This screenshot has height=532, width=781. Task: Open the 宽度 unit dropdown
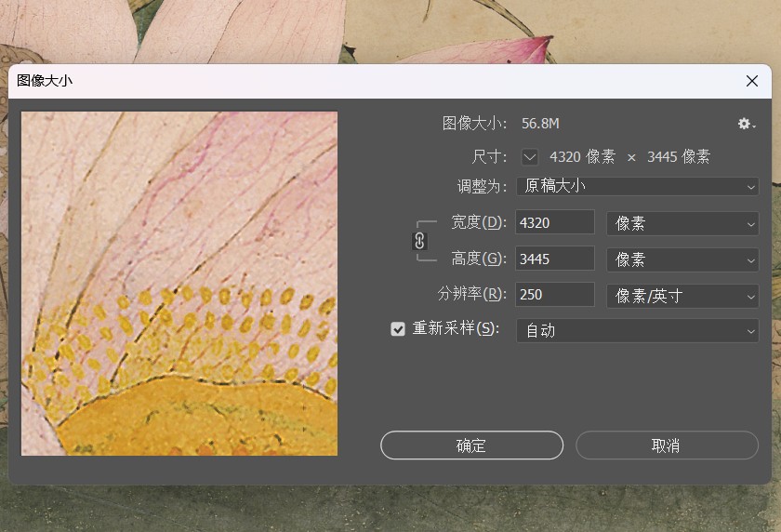[682, 223]
